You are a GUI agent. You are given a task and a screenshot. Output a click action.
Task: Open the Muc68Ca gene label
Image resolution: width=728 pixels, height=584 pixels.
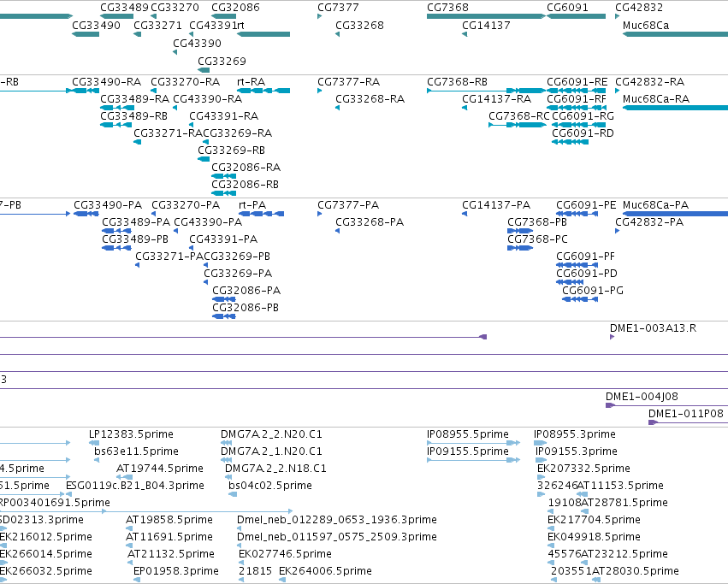point(646,25)
